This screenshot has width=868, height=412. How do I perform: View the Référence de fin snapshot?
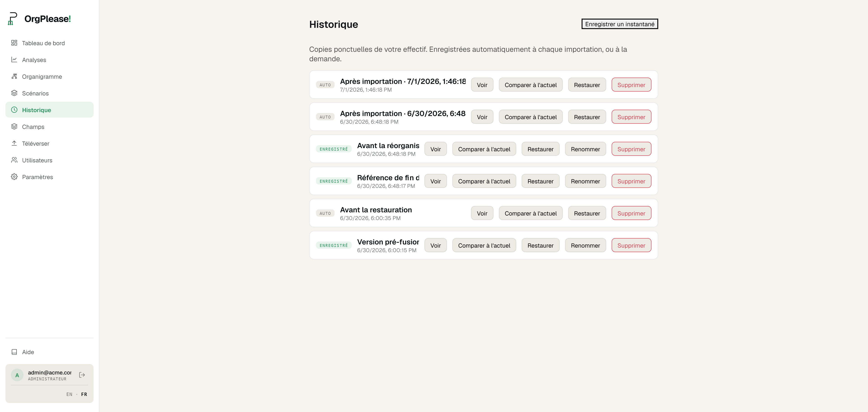(x=435, y=181)
